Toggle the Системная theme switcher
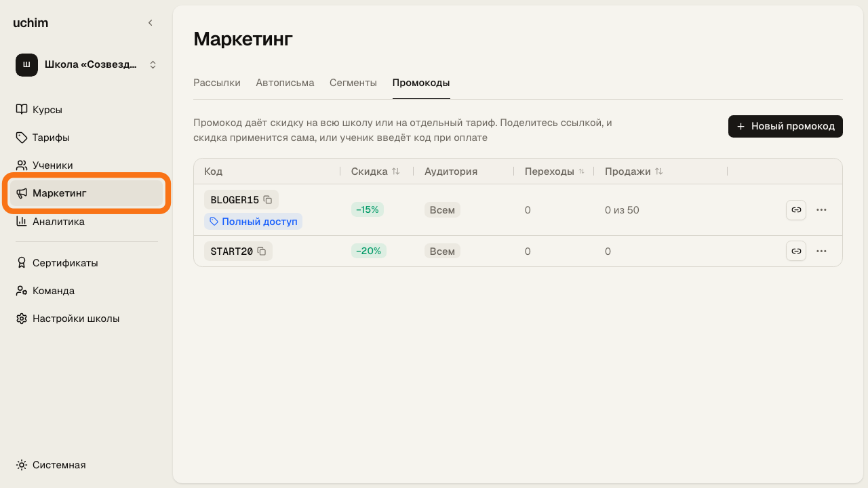The width and height of the screenshot is (868, 488). [52, 465]
